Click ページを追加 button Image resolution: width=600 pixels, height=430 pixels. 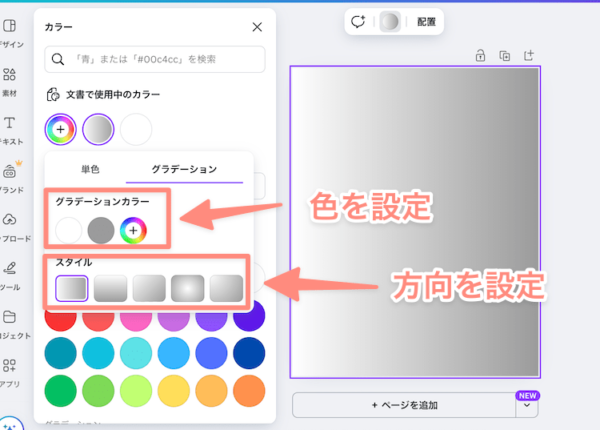[404, 405]
